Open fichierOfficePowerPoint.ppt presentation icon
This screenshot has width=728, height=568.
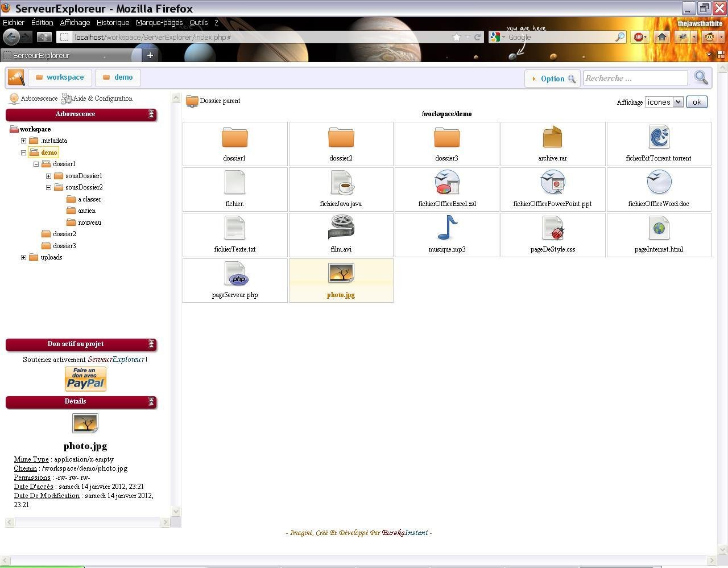pos(552,183)
